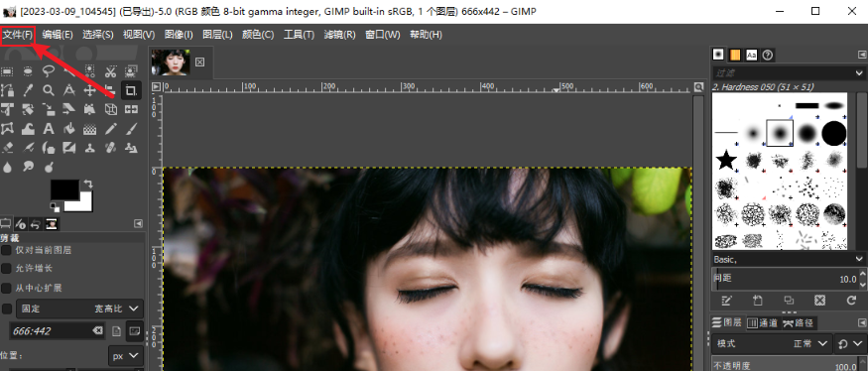Switch to the 路径 tab
This screenshot has width=868, height=371.
click(799, 322)
